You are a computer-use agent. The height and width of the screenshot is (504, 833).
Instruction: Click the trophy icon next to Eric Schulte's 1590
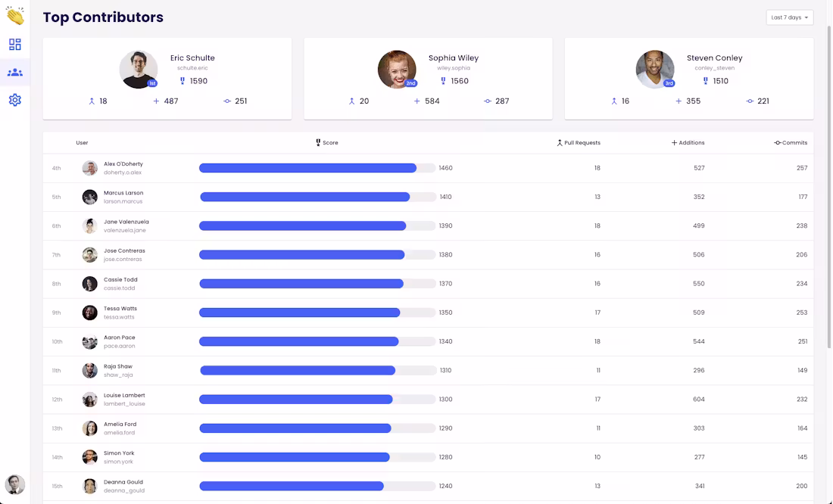[x=183, y=81]
